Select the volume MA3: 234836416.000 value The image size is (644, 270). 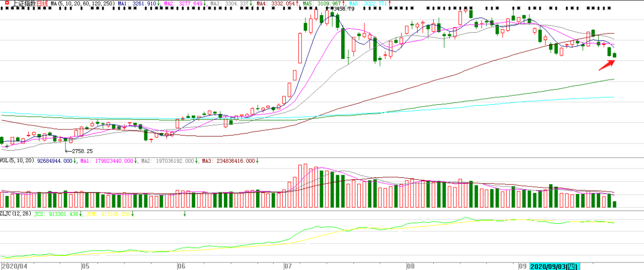[229, 161]
